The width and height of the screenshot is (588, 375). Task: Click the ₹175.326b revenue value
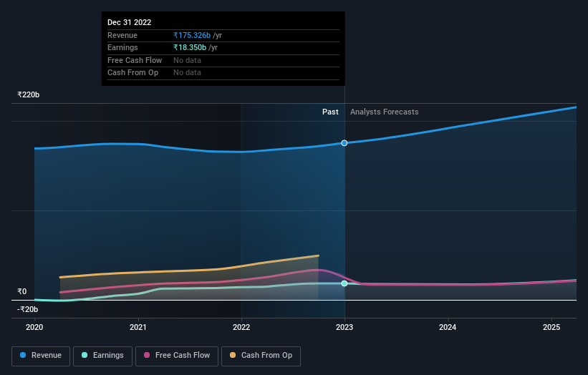pos(192,35)
